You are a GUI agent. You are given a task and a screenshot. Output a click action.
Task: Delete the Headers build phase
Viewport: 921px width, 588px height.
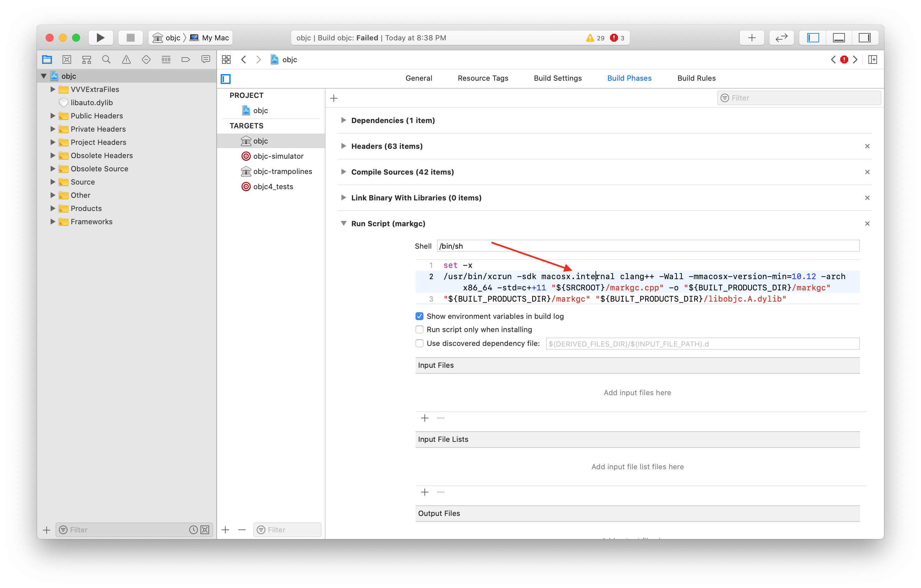click(867, 146)
